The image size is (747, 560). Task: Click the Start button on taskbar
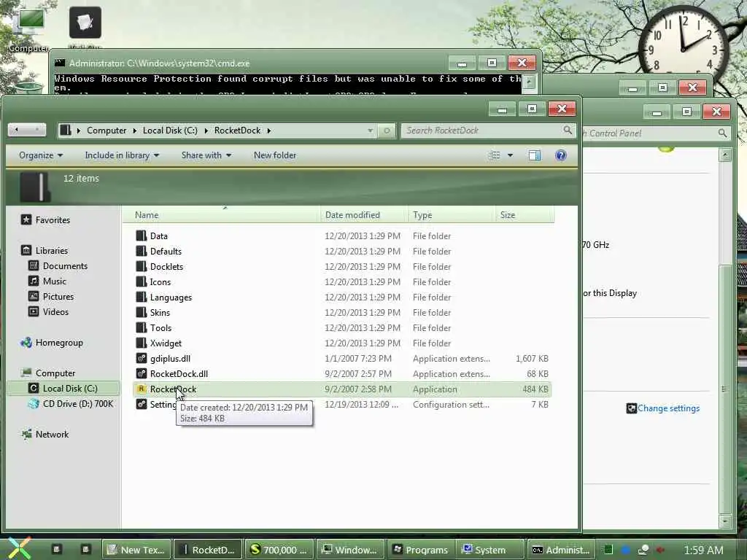(x=18, y=548)
